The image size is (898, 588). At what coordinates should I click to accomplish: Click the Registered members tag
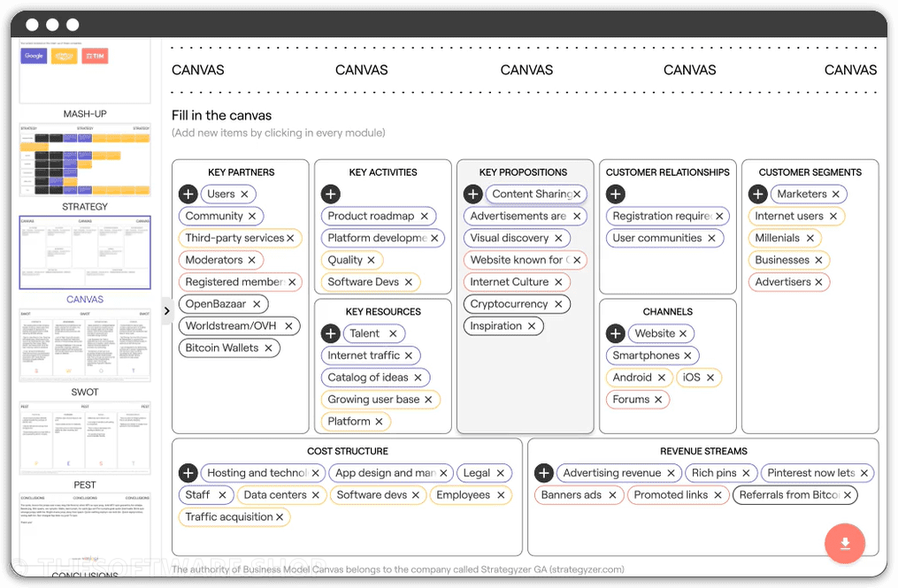point(241,282)
